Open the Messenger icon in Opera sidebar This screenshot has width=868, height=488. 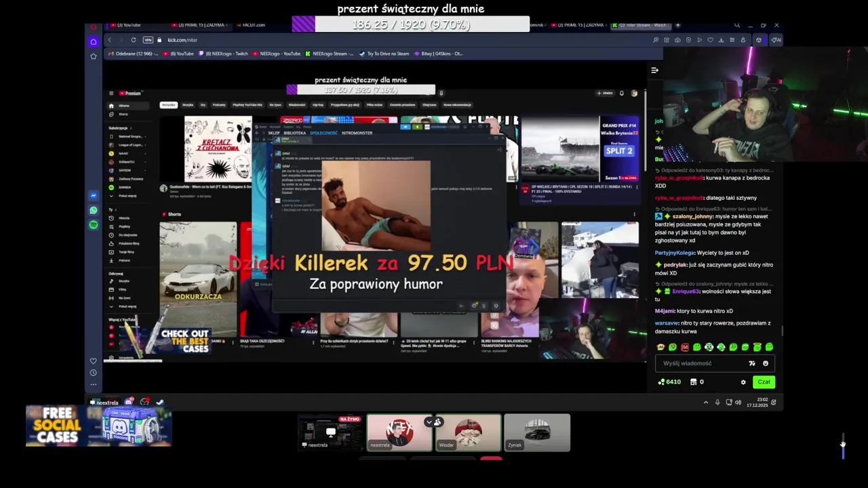click(94, 196)
